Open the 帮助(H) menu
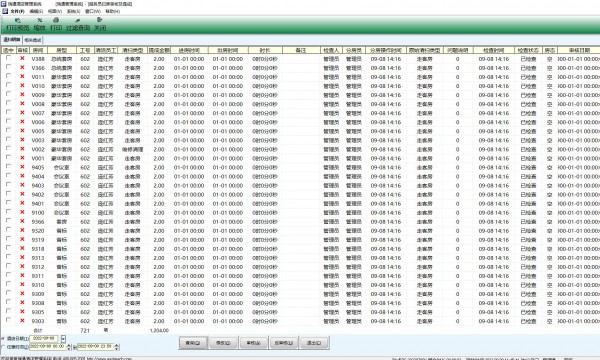This screenshot has height=360, width=600. [112, 11]
